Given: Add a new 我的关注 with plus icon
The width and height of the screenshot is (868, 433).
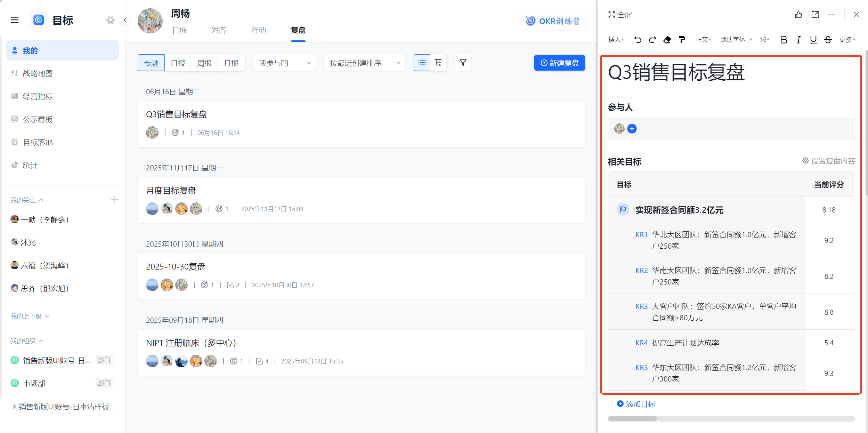Looking at the screenshot, I should click(x=114, y=200).
